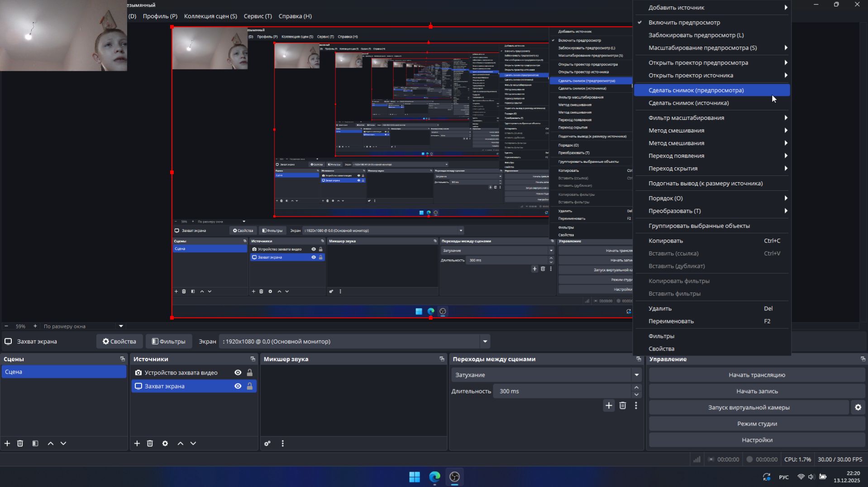Expand the Затухание transition dropdown

click(636, 375)
